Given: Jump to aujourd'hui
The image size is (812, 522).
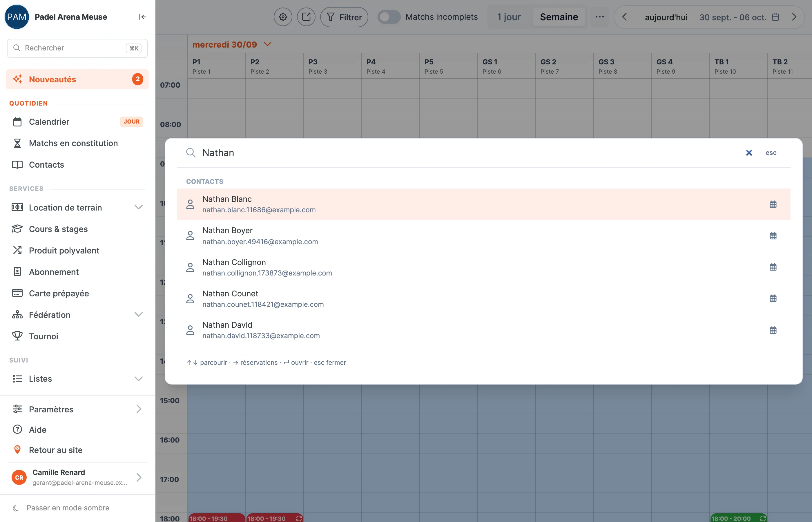Looking at the screenshot, I should click(666, 17).
